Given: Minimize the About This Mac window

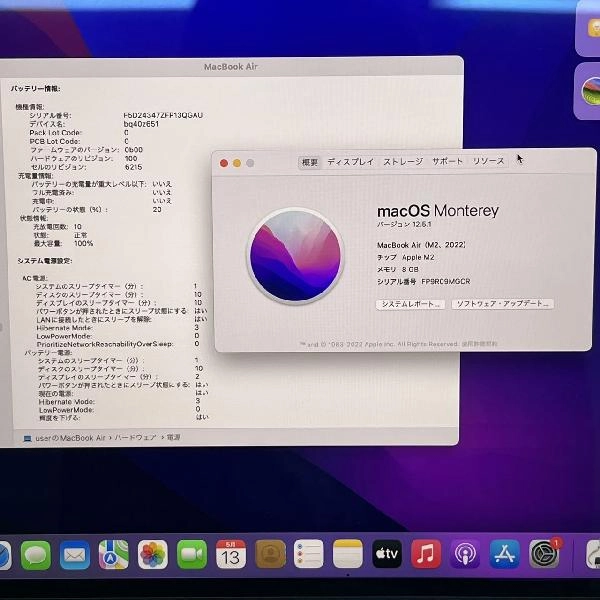Looking at the screenshot, I should pos(237,163).
